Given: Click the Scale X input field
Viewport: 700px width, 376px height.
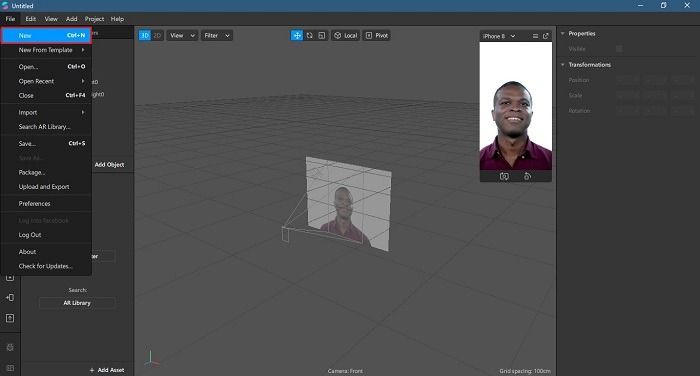Looking at the screenshot, I should [x=628, y=96].
